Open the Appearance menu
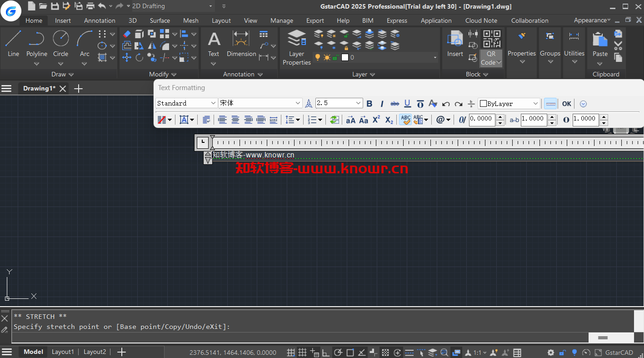This screenshot has width=644, height=358. [592, 20]
